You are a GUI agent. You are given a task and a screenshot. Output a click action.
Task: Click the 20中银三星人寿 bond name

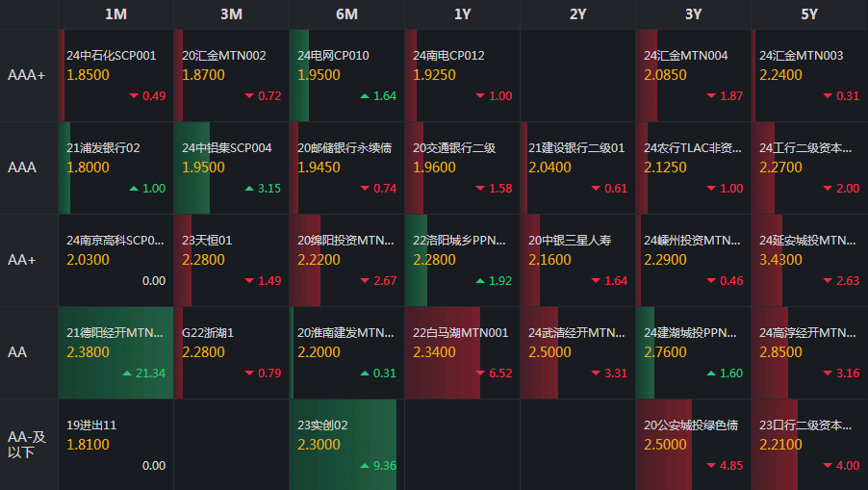[570, 241]
